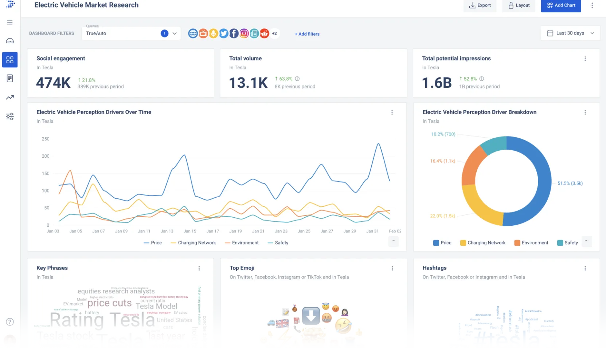Click the globe web source icon
This screenshot has height=364, width=606.
[193, 33]
